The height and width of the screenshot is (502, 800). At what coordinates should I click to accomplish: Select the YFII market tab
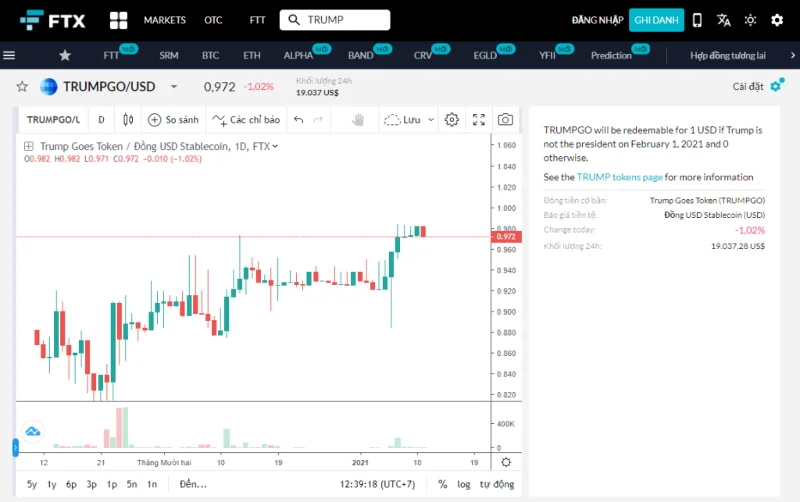coord(547,55)
